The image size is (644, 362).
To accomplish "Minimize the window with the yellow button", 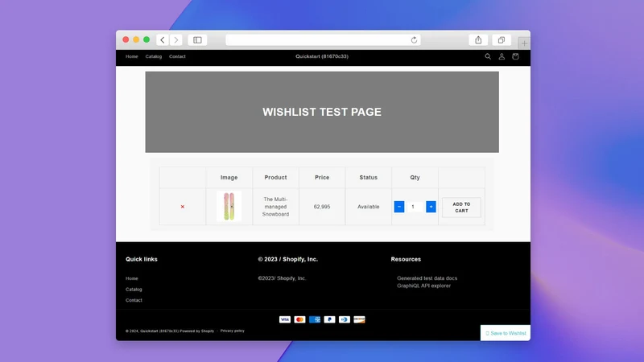I will tap(136, 39).
